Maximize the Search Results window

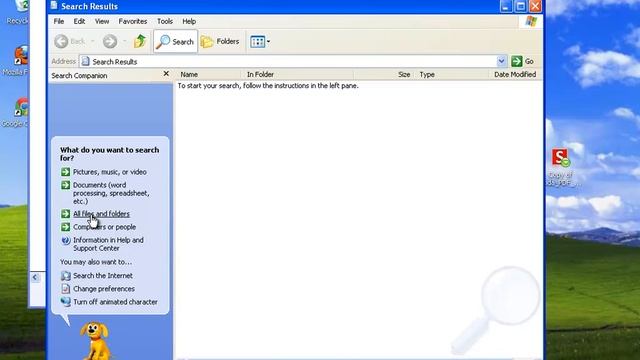point(520,6)
